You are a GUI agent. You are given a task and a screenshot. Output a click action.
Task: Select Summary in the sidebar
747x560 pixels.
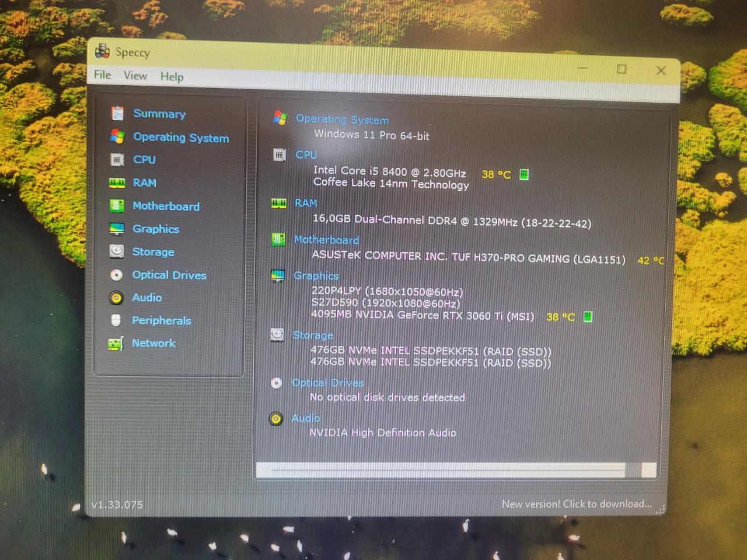pyautogui.click(x=159, y=114)
